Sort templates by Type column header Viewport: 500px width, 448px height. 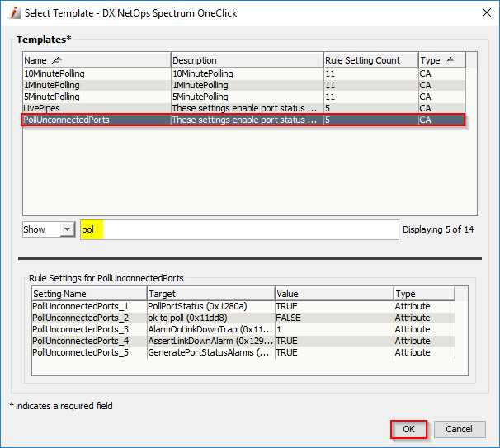point(442,60)
